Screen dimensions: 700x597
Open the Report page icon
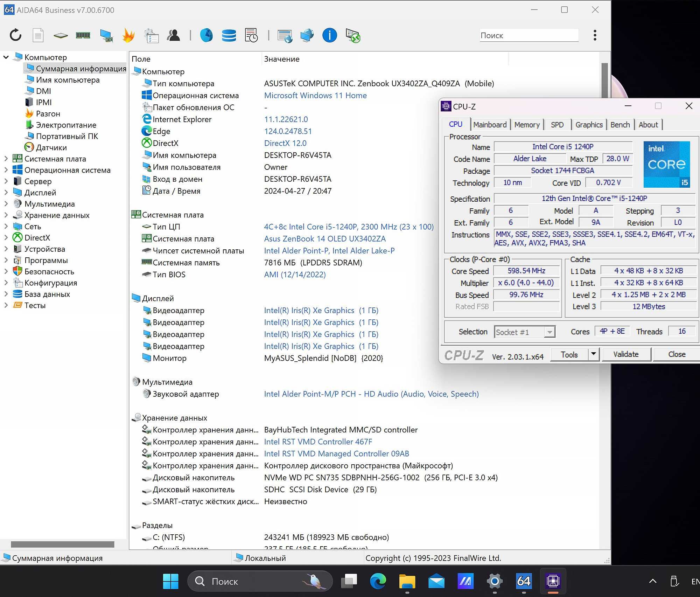point(38,35)
